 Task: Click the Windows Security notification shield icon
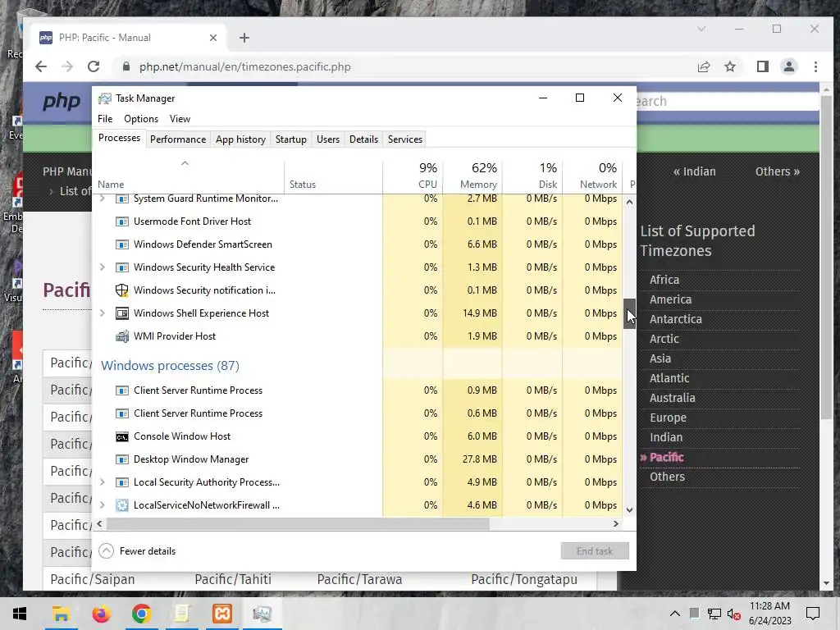pyautogui.click(x=122, y=290)
